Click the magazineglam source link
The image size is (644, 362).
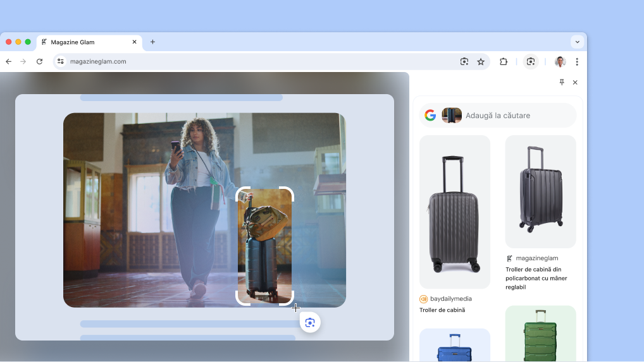click(x=537, y=258)
